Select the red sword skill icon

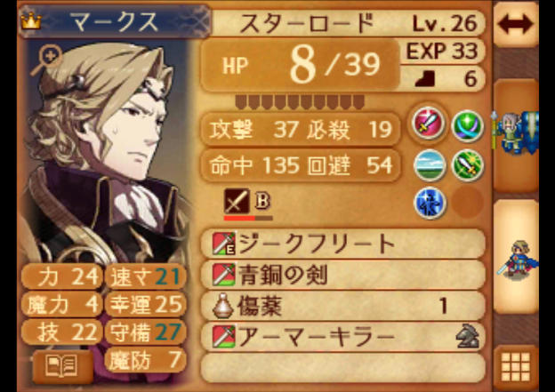(428, 123)
